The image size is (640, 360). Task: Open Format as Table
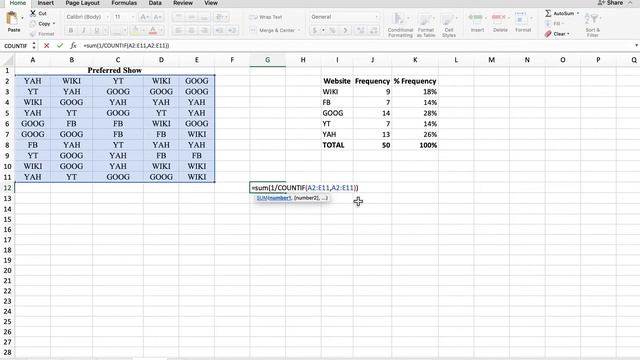click(x=426, y=25)
